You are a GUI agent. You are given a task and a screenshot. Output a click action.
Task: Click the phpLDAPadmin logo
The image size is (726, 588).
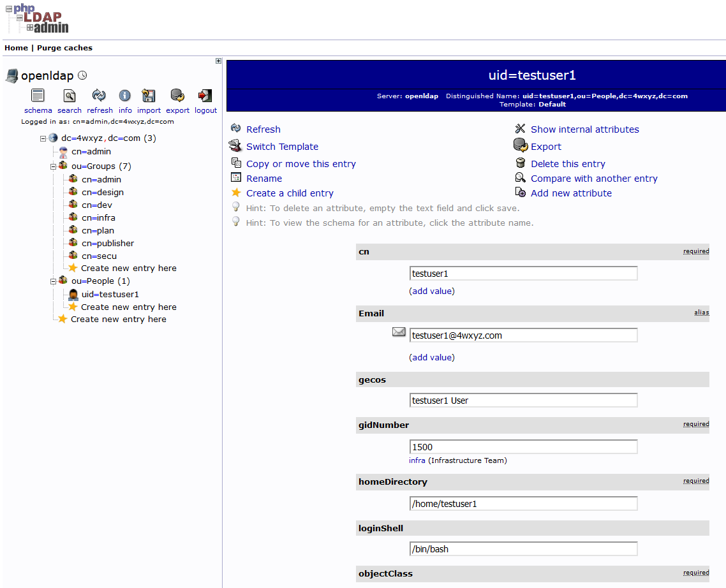37,18
